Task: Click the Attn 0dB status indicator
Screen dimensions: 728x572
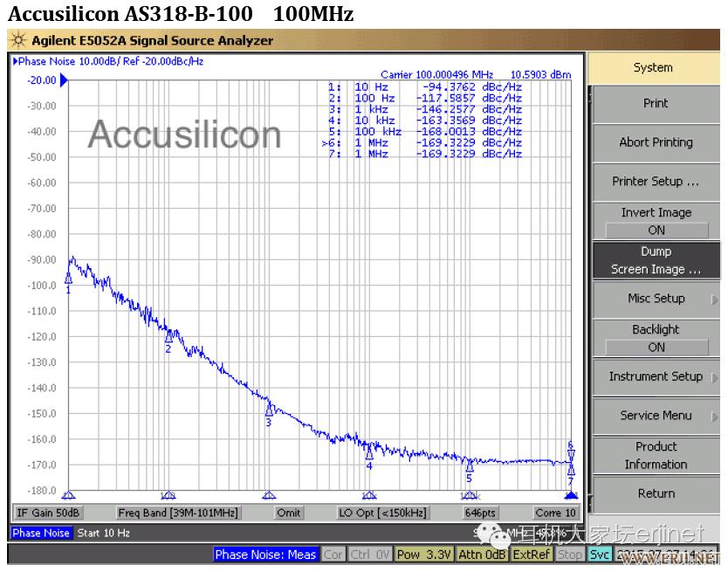Action: 482,555
